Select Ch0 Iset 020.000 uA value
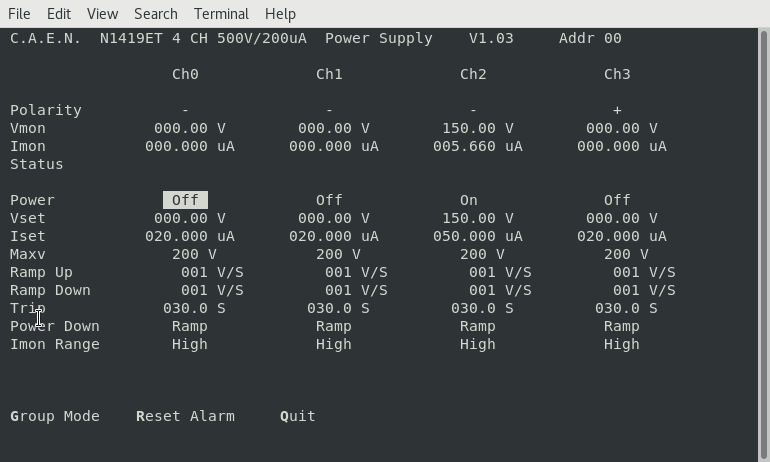770x462 pixels. click(190, 236)
